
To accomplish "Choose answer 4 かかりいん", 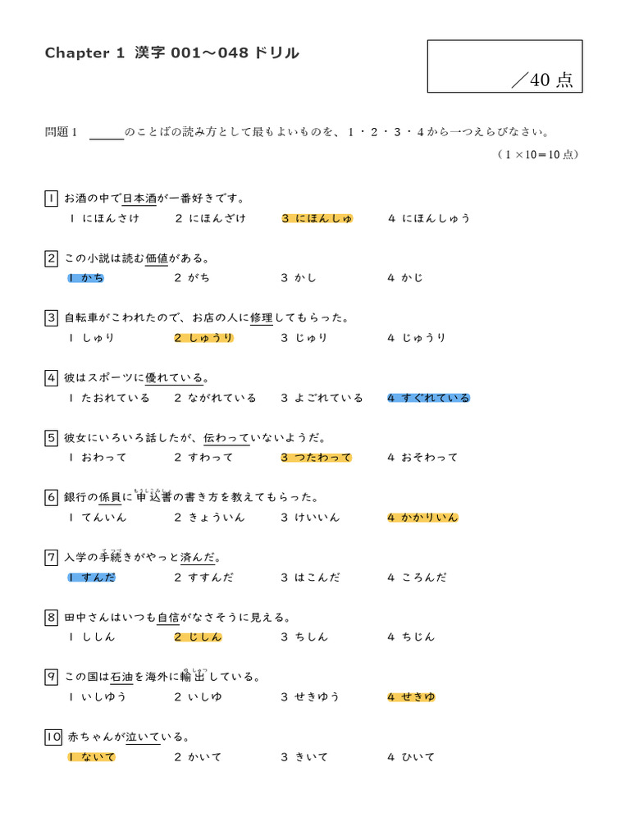I will [422, 518].
